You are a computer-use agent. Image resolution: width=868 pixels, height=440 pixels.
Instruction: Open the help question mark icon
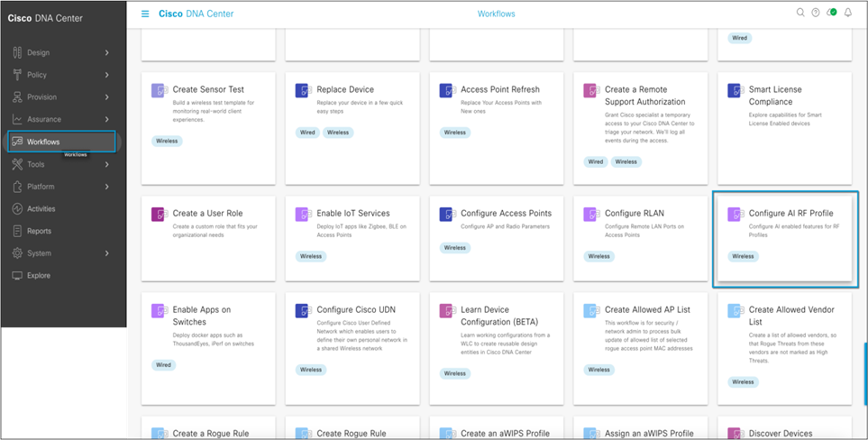[816, 13]
